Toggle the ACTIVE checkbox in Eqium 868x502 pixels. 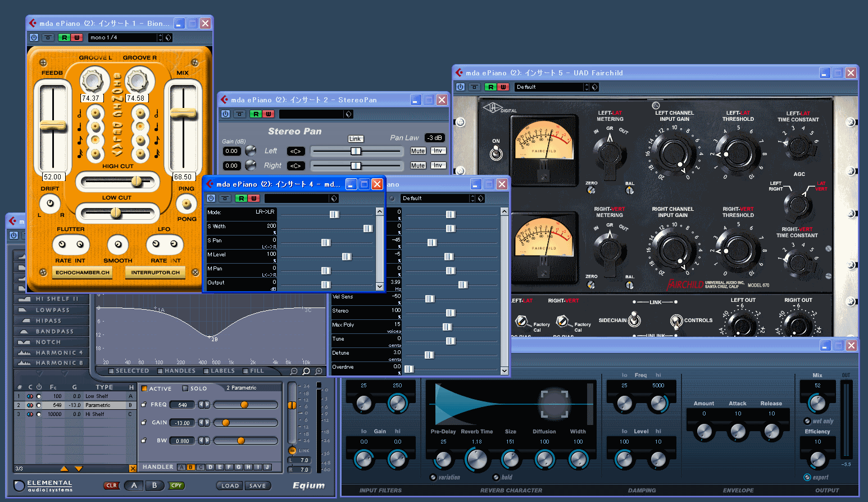[144, 388]
